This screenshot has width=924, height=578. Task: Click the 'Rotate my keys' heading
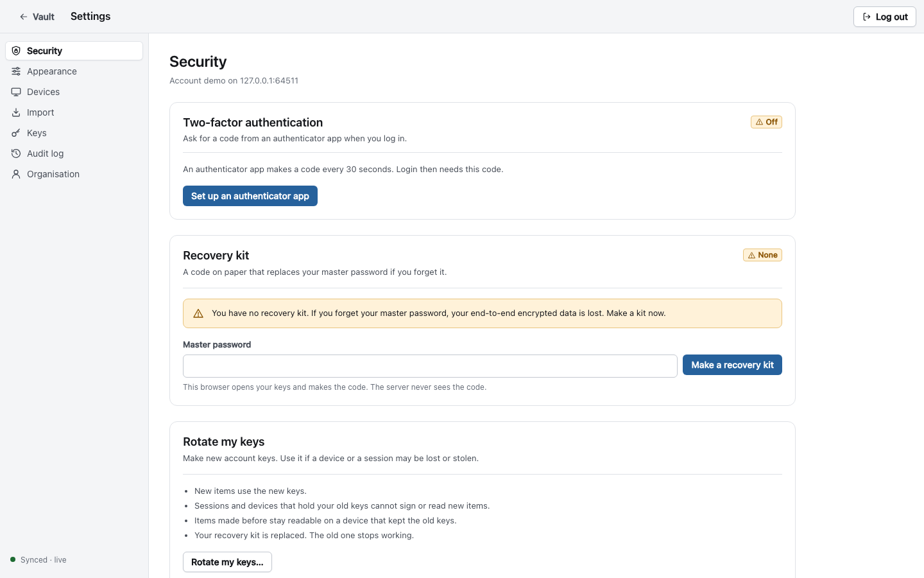224,442
